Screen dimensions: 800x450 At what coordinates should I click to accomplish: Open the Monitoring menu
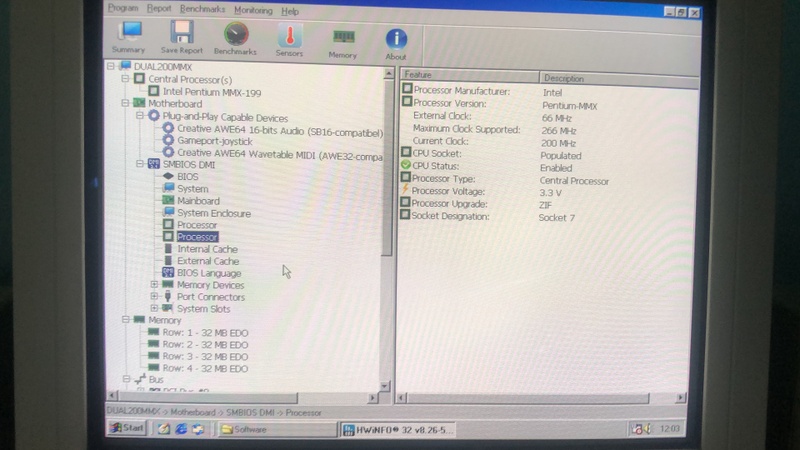coord(253,10)
